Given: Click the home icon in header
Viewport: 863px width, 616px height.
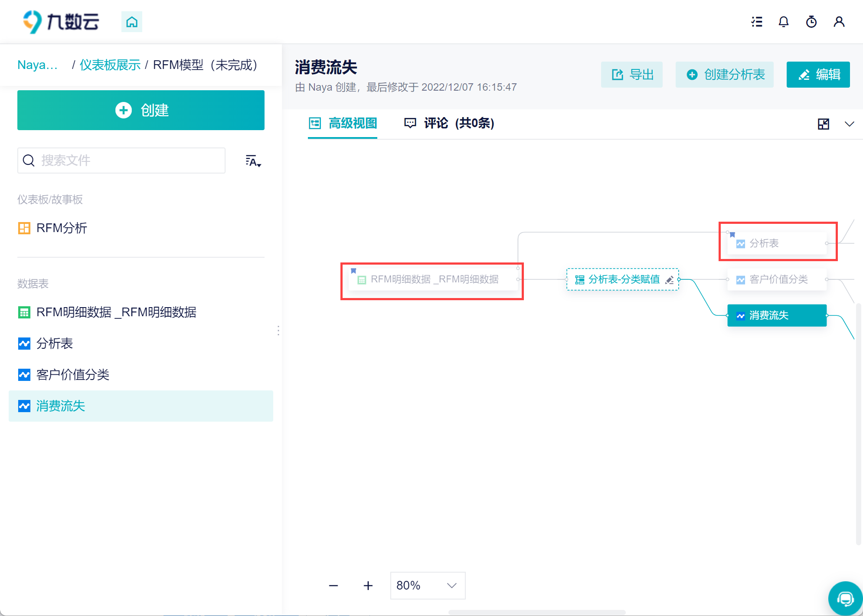Looking at the screenshot, I should pyautogui.click(x=132, y=22).
